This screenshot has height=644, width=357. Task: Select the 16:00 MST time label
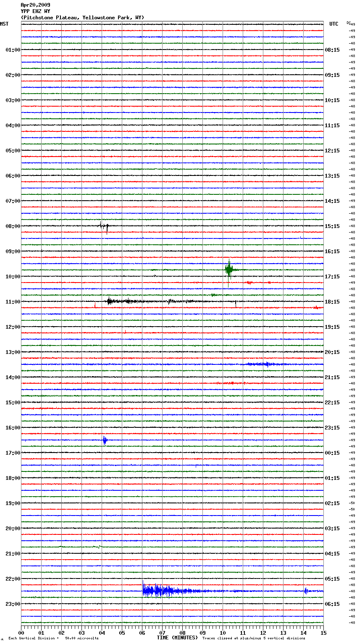click(13, 428)
